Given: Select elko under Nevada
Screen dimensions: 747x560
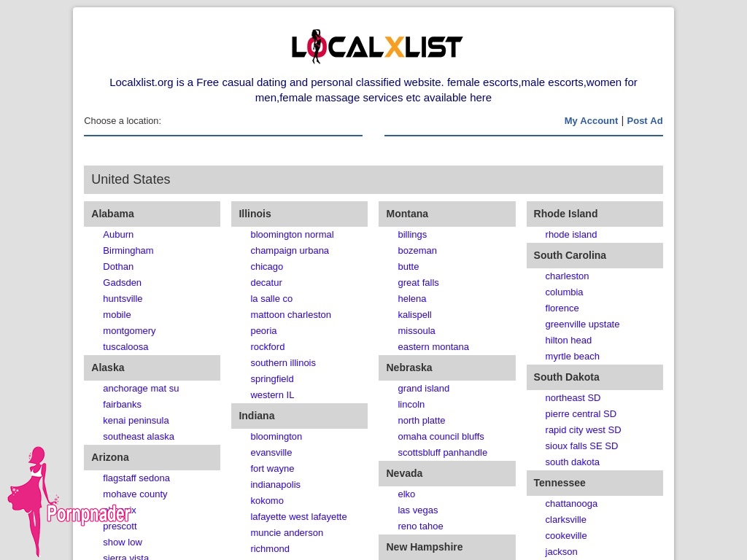Looking at the screenshot, I should point(406,494).
